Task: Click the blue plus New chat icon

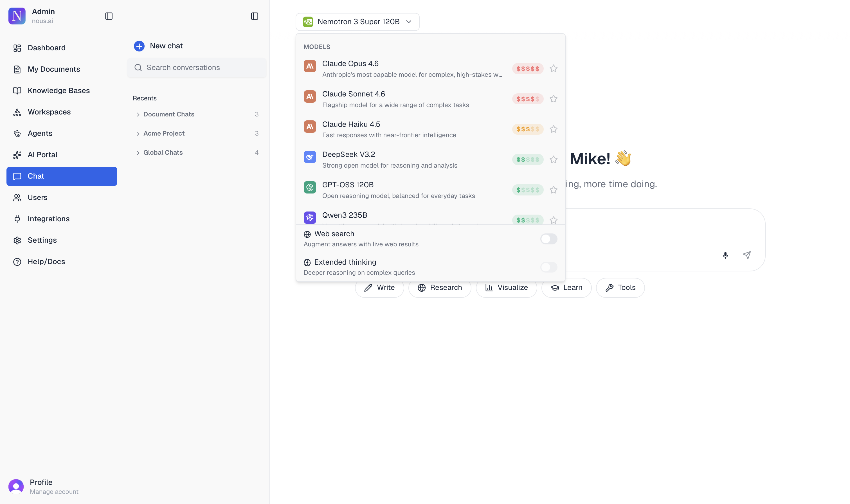Action: tap(139, 46)
